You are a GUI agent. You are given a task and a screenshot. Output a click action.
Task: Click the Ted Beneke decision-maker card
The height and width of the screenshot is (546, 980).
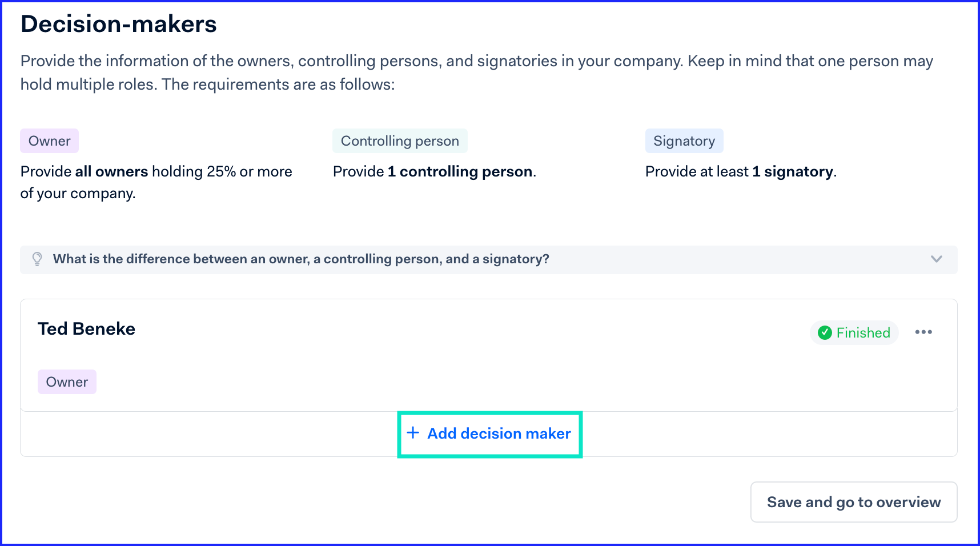488,355
